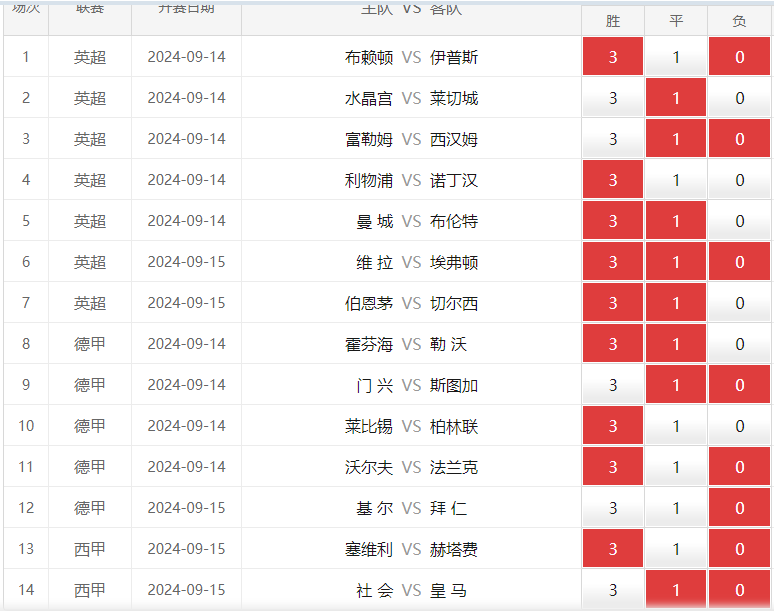Select win (3) for 基尔 VS 拜仁
This screenshot has width=774, height=611.
click(613, 507)
